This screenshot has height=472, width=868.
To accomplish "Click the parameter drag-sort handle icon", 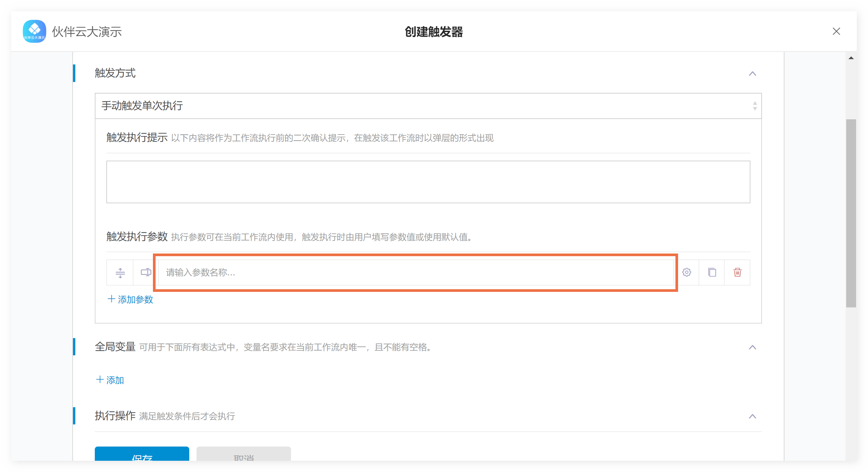I will click(120, 272).
